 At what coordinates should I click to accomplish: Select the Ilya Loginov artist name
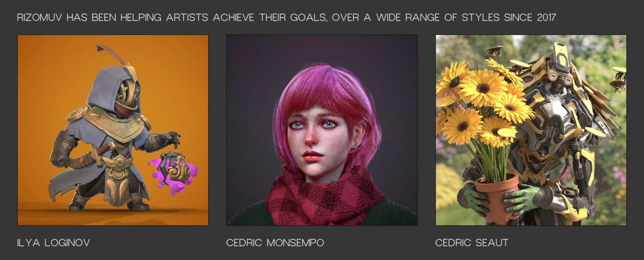[54, 243]
